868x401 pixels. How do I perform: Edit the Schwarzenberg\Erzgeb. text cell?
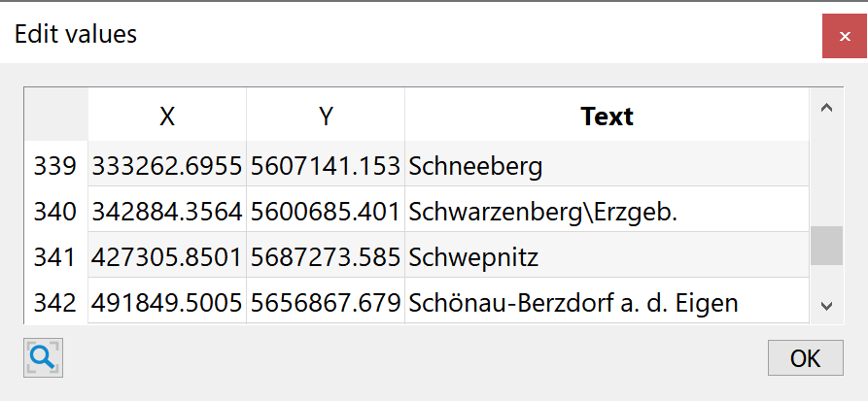[607, 212]
